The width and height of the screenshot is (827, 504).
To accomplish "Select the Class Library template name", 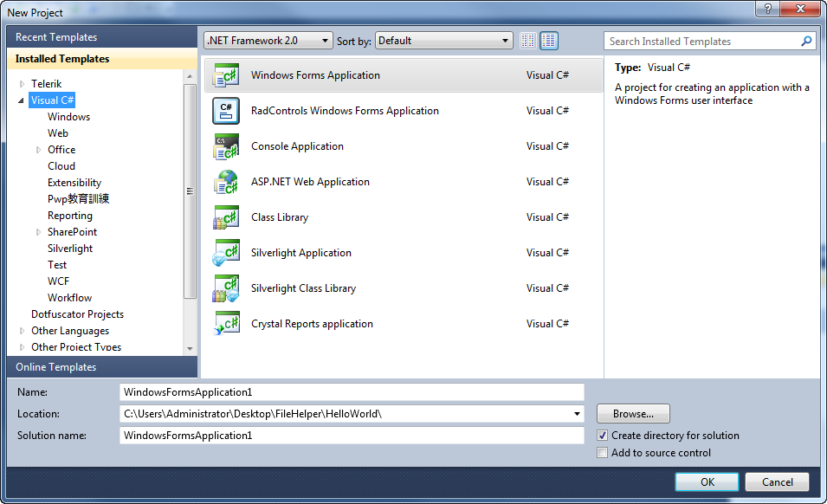I will pyautogui.click(x=280, y=217).
